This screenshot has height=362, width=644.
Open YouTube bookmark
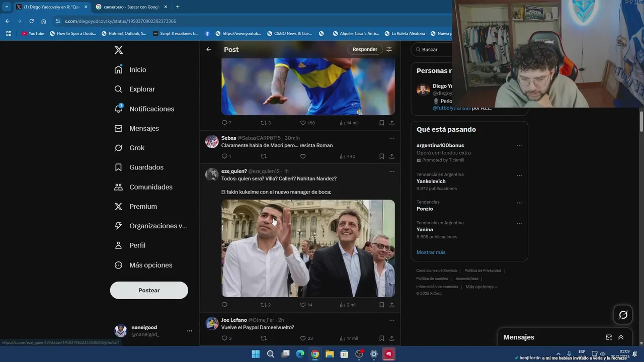(x=33, y=34)
